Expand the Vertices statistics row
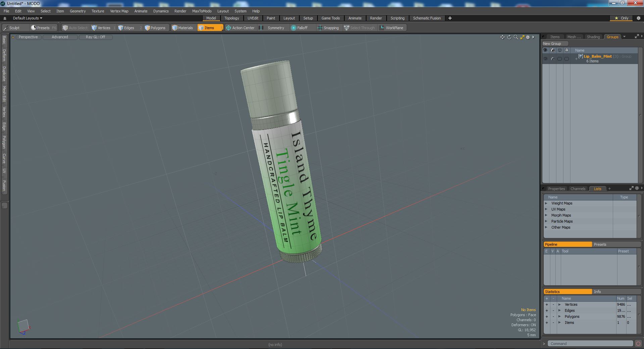Viewport: 644px width, 349px height. [559, 304]
